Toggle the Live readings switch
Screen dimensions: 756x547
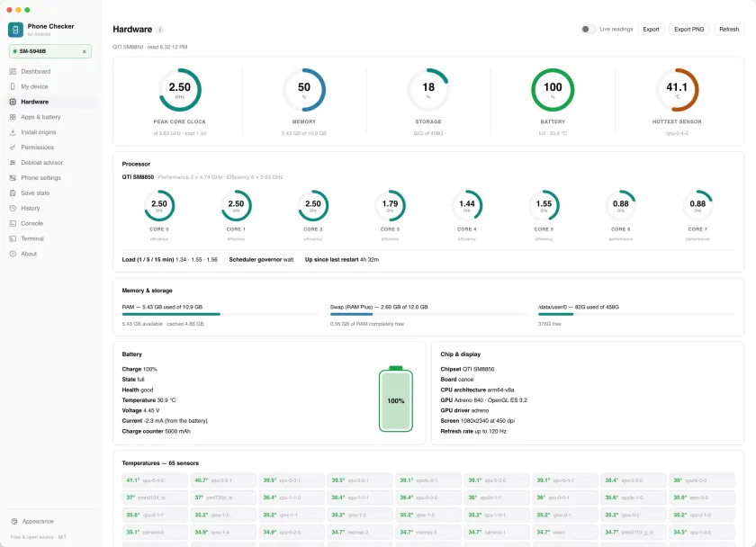588,30
